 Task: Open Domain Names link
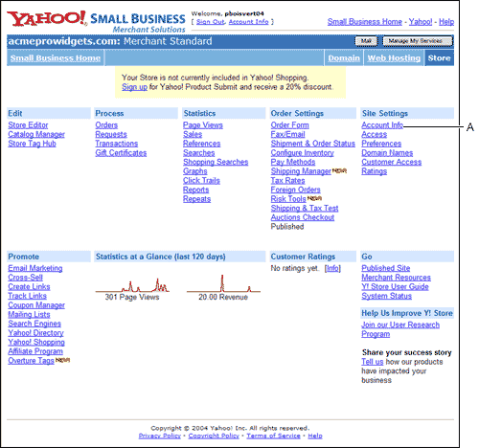(387, 153)
